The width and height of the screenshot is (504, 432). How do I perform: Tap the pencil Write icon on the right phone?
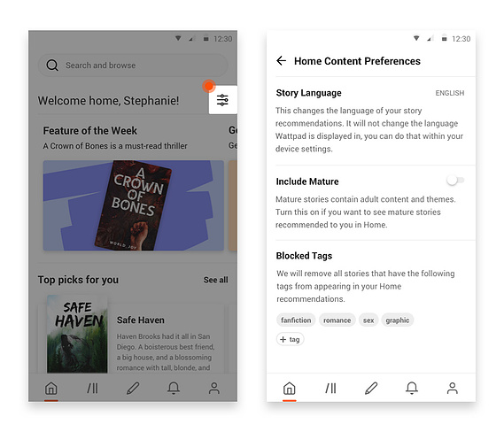click(x=371, y=388)
